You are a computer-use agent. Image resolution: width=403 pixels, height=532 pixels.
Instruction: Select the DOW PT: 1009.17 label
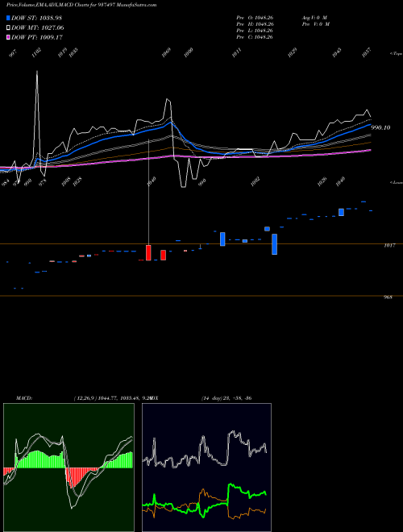pyautogui.click(x=37, y=37)
